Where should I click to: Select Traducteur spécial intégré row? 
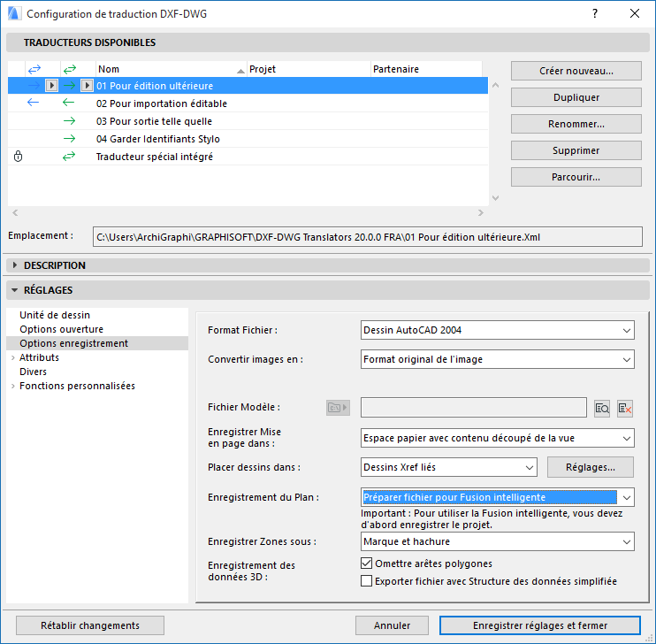tap(248, 157)
